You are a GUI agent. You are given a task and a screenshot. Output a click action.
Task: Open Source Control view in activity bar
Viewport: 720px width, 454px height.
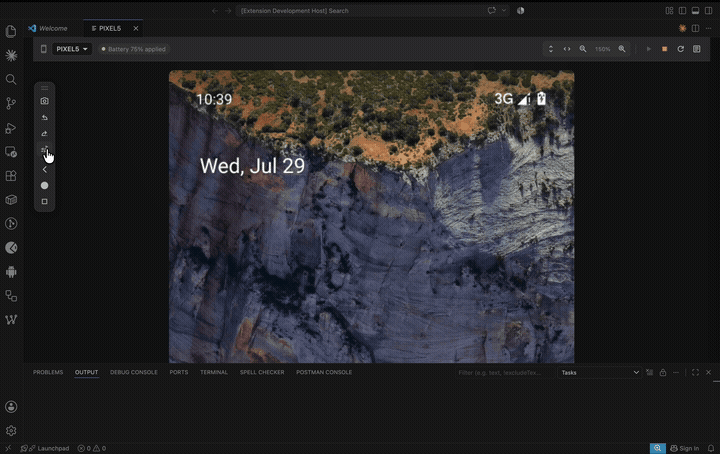(11, 103)
